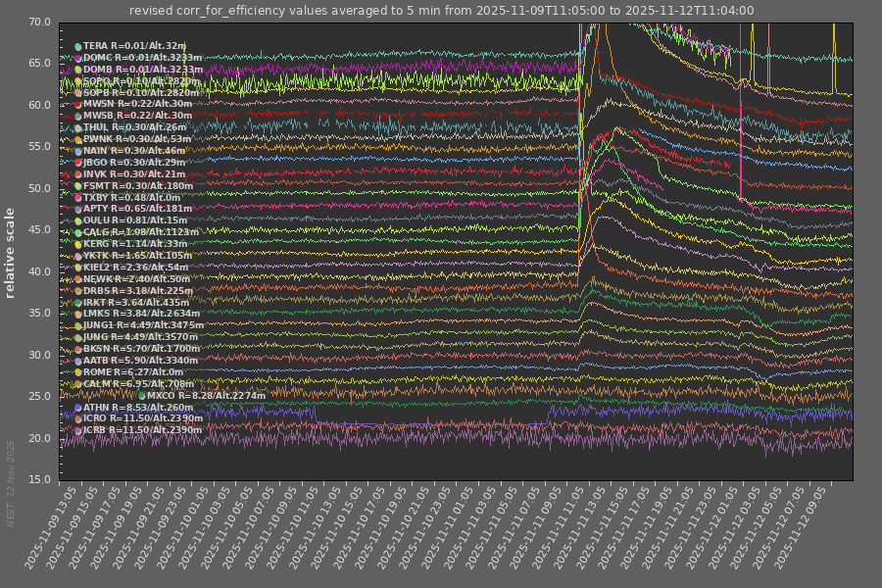Image resolution: width=882 pixels, height=588 pixels.
Task: Click the OULU legend marker dot
Action: pos(78,221)
